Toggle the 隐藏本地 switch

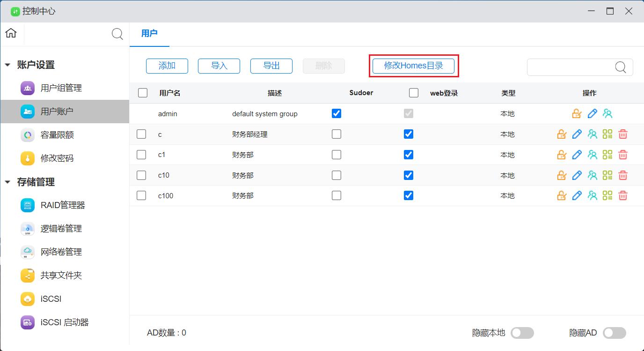point(522,333)
